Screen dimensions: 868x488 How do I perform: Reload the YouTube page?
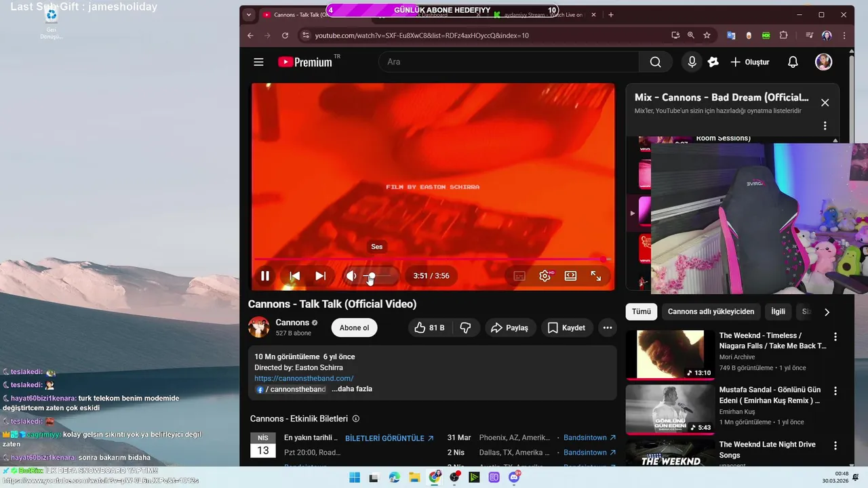click(285, 35)
